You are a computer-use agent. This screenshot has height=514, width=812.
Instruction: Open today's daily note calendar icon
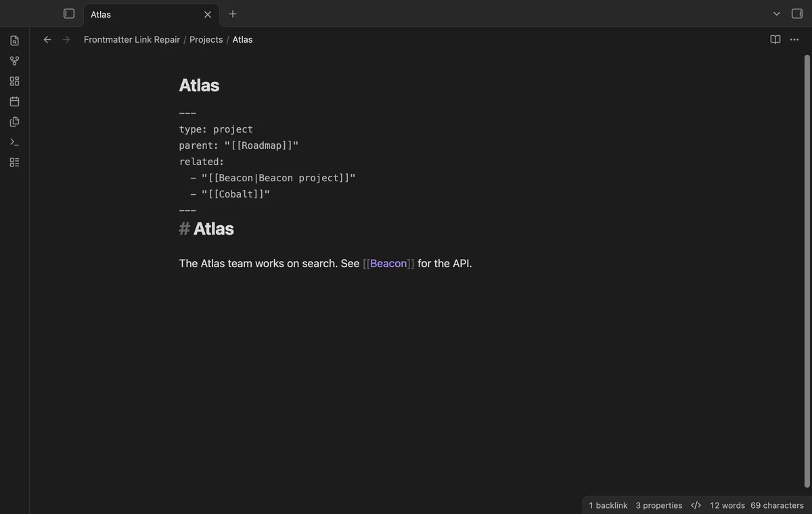click(14, 101)
